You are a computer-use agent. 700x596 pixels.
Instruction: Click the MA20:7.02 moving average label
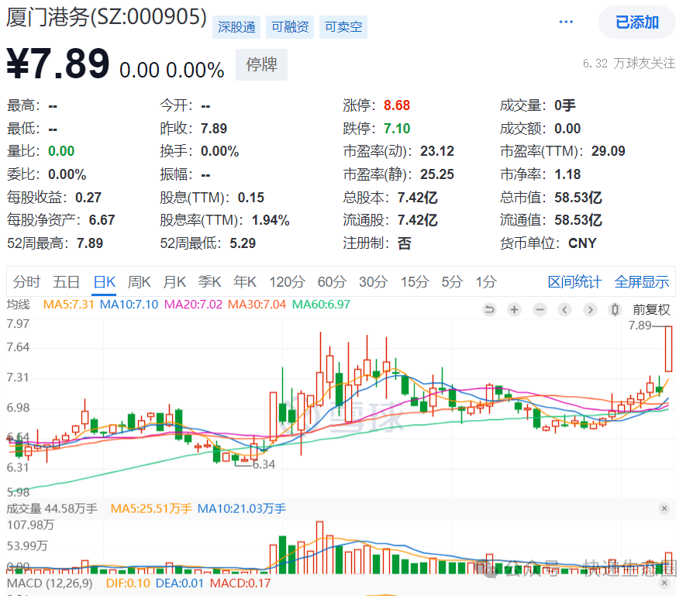(193, 305)
